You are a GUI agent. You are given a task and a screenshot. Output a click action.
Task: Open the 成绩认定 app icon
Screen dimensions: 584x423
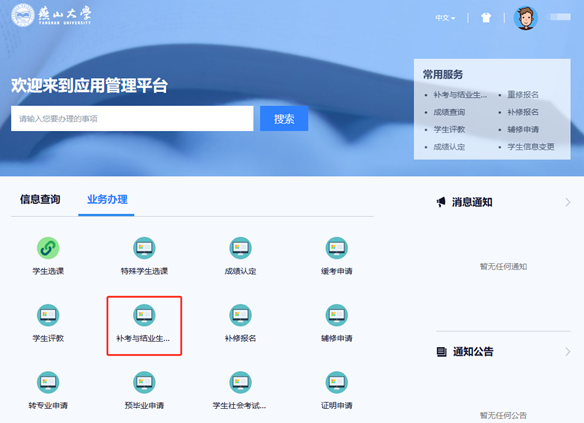coord(240,248)
